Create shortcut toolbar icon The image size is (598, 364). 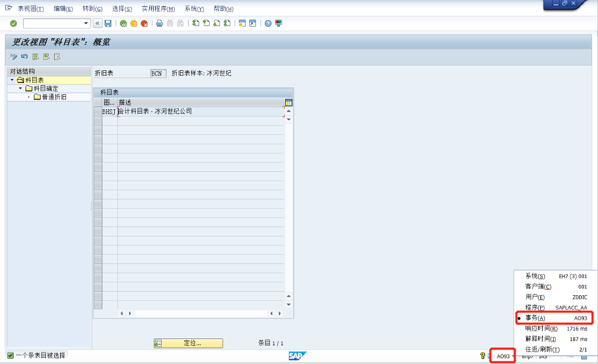tap(252, 23)
